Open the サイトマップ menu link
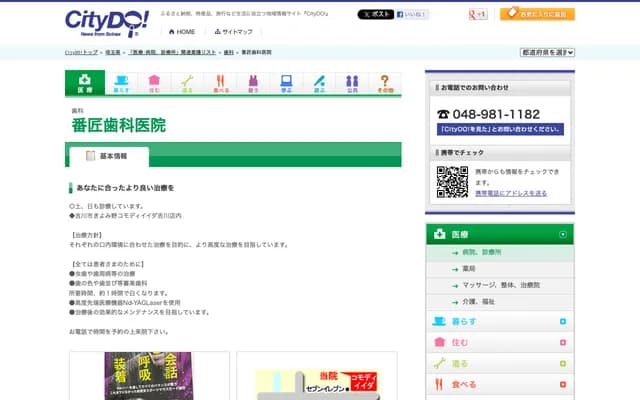This screenshot has height=400, width=640. [231, 32]
